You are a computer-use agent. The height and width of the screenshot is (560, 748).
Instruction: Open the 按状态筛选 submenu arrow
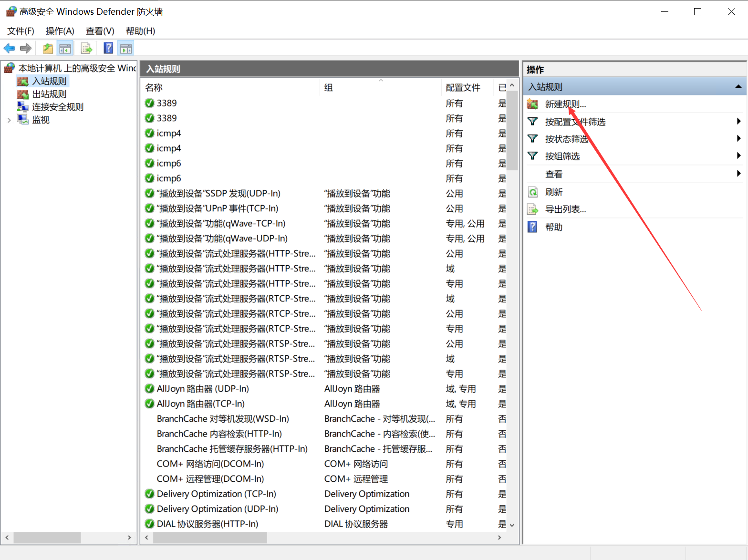(738, 139)
